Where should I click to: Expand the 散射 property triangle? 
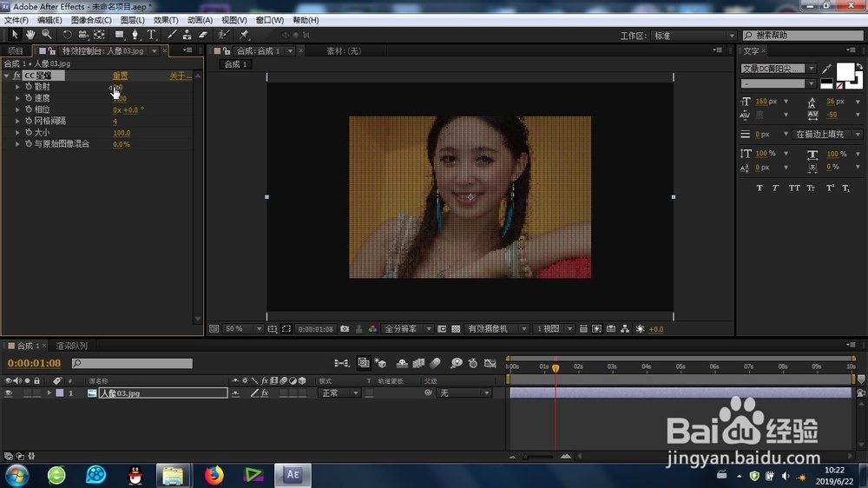[17, 87]
